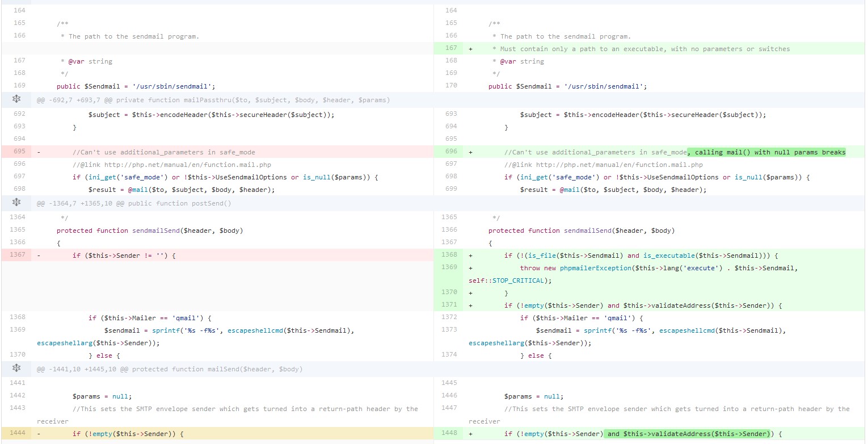Screen dimensions: 868x444
Task: Select line number 1445 on the right pane
Action: tap(448, 383)
